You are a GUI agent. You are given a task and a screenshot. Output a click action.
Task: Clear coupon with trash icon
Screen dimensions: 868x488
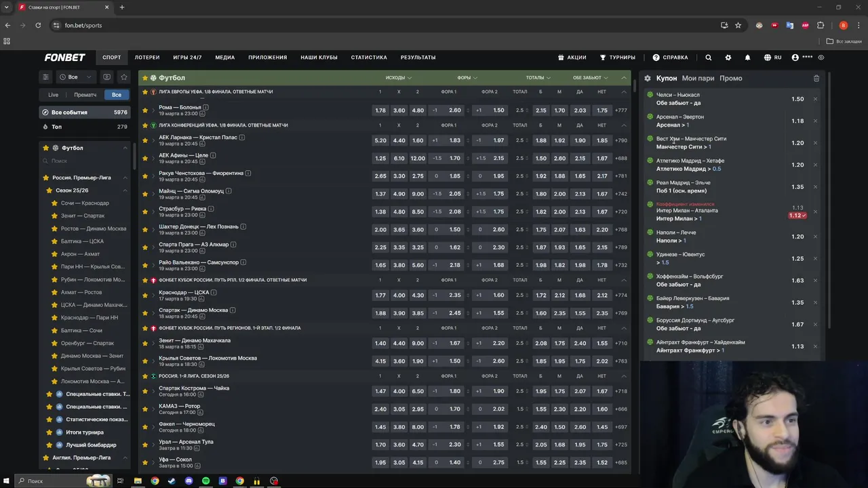tap(816, 78)
